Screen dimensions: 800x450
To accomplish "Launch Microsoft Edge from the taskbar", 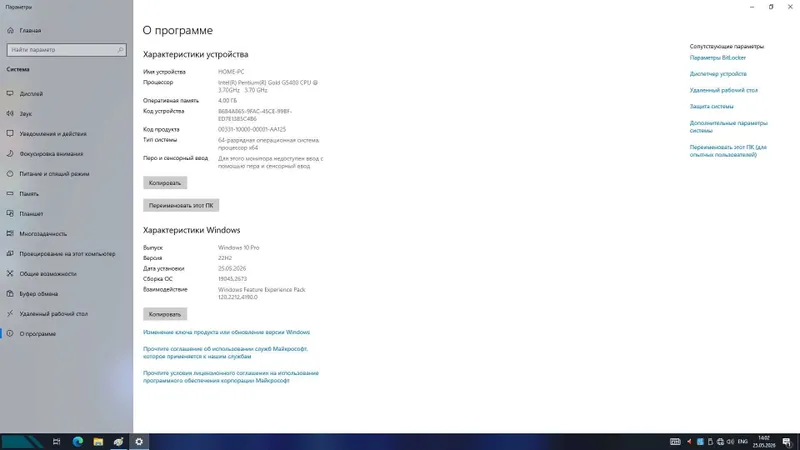I will [x=78, y=442].
